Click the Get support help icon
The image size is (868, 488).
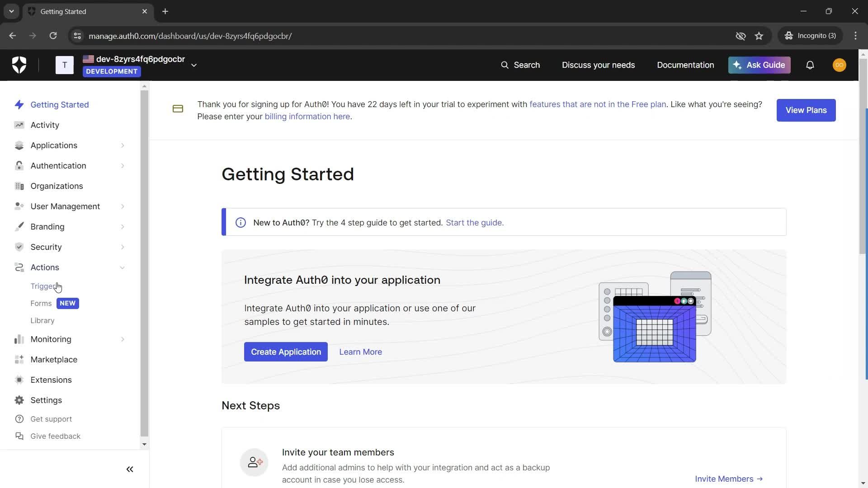coord(19,419)
